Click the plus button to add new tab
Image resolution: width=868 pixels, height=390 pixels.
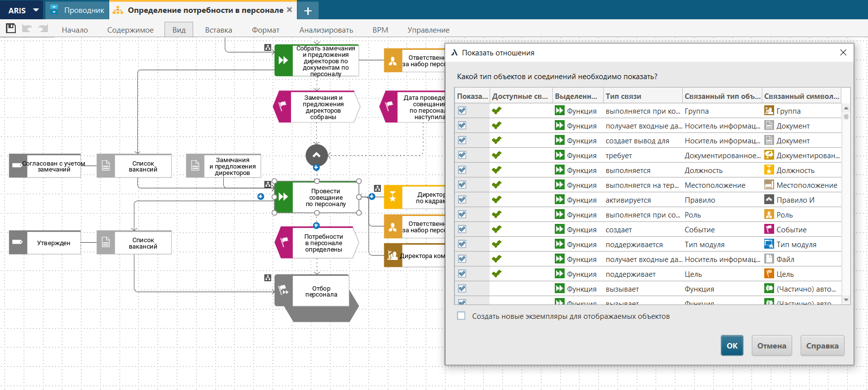click(308, 10)
